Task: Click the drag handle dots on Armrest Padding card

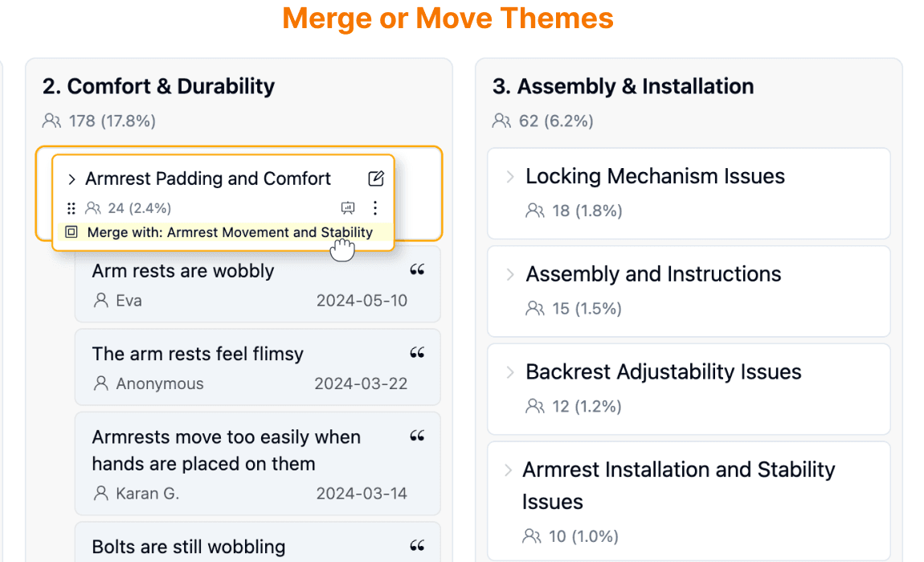Action: tap(72, 208)
